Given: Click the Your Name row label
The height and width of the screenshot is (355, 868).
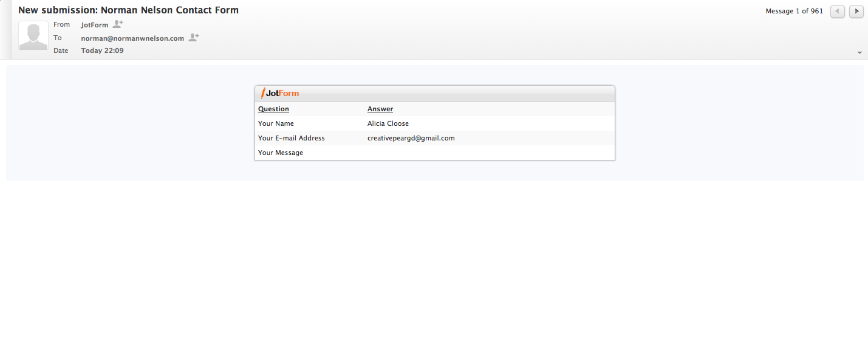Looking at the screenshot, I should pyautogui.click(x=276, y=123).
